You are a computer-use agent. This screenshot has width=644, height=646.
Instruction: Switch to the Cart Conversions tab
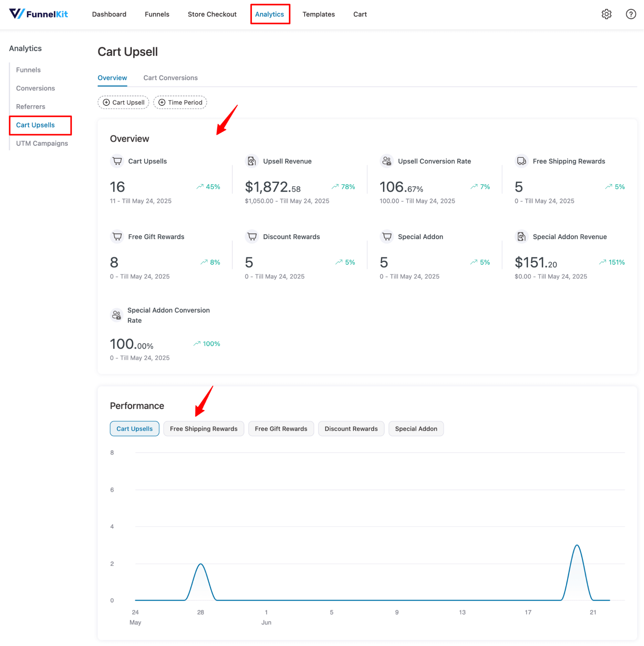coord(171,78)
